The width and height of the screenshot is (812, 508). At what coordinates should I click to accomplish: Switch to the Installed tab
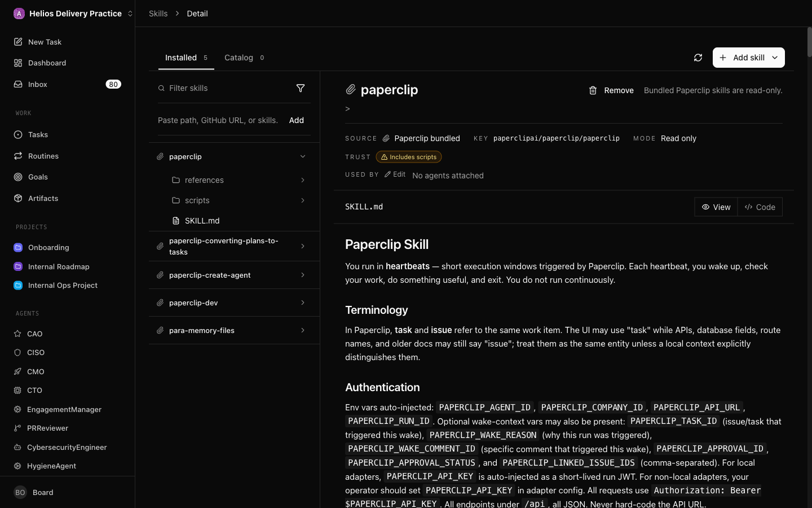186,58
